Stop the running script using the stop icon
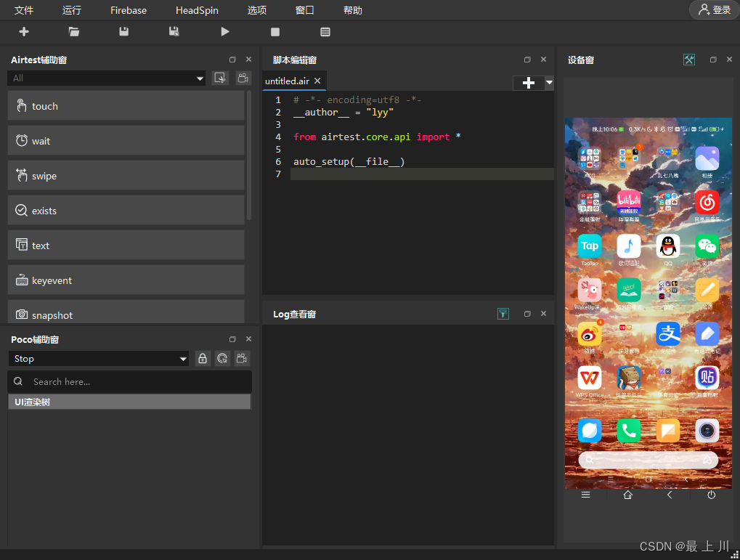The height and width of the screenshot is (560, 740). click(275, 32)
